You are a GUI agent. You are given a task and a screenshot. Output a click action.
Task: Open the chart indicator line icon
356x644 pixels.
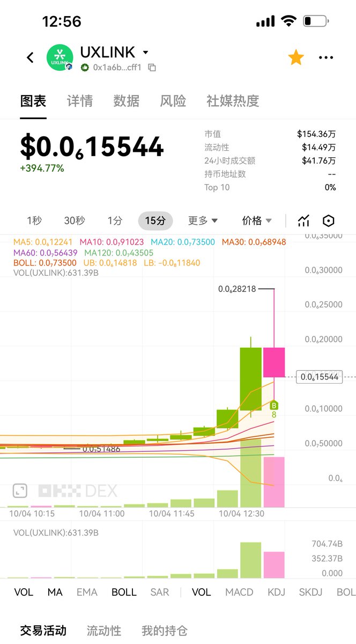point(304,221)
